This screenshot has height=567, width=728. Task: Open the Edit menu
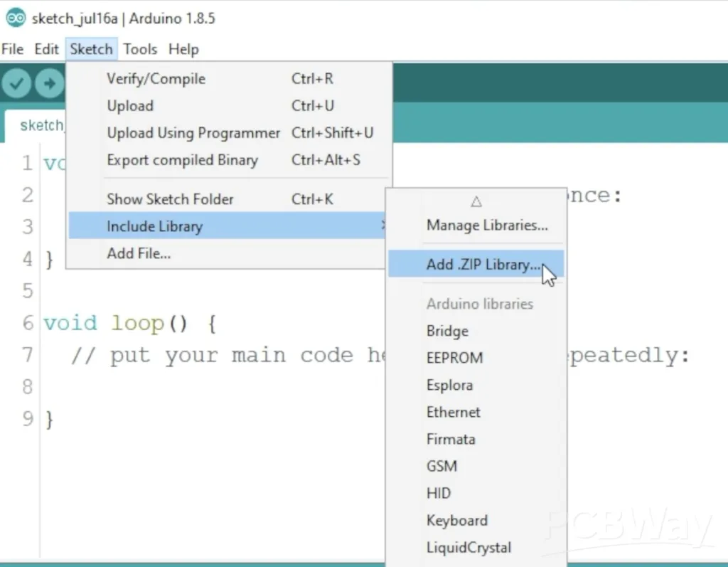point(46,49)
